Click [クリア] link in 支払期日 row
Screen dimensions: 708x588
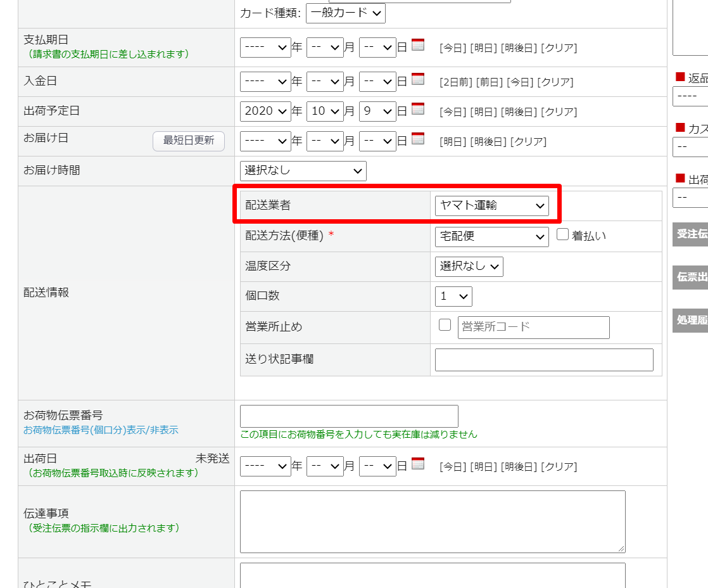coord(559,48)
